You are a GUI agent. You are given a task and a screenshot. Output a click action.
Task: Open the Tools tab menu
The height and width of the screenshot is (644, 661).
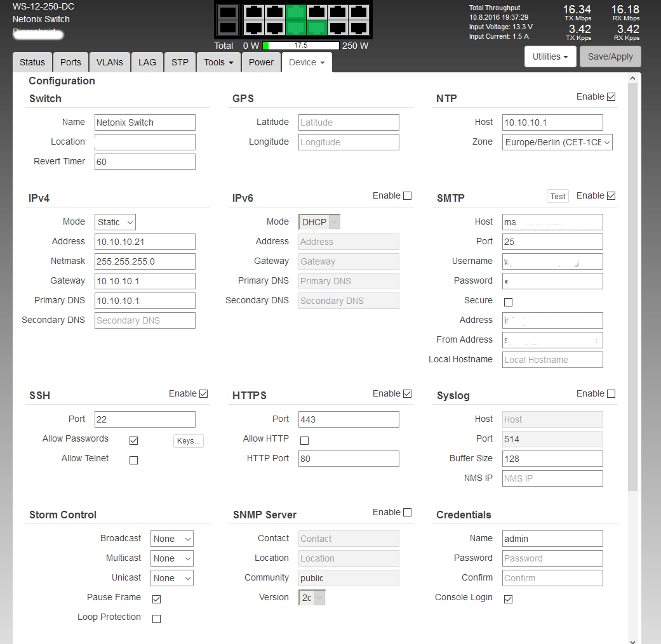[218, 62]
